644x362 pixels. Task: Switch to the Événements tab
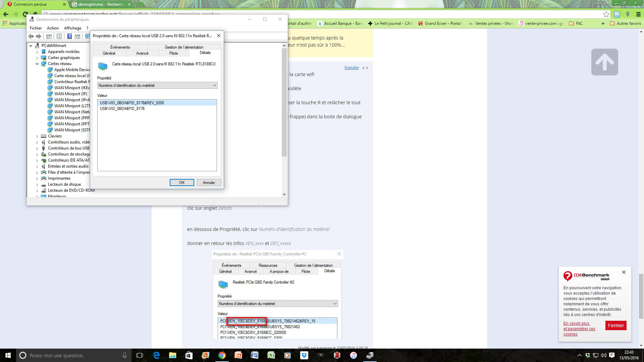pos(120,47)
